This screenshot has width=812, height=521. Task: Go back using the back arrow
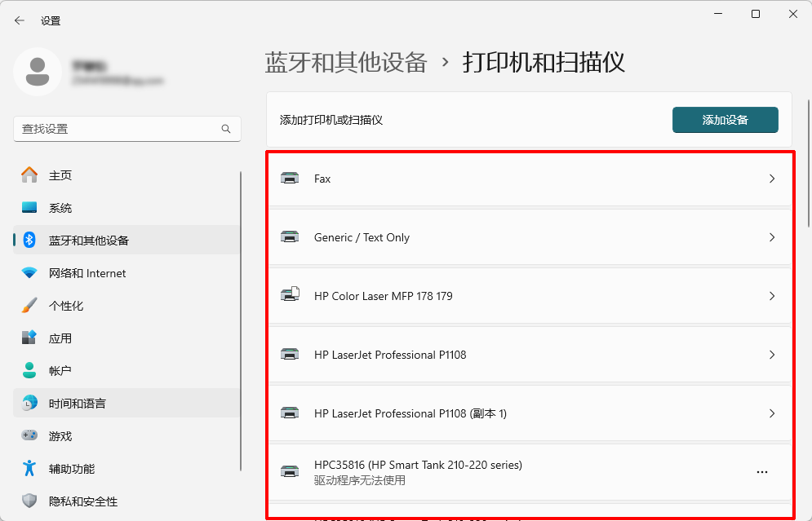[x=20, y=20]
